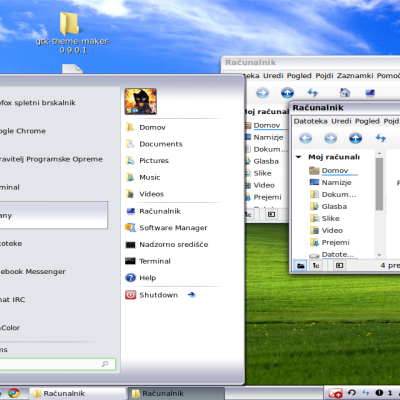Open Uredi menu in back Računalnik window
The width and height of the screenshot is (400, 400).
(x=273, y=76)
